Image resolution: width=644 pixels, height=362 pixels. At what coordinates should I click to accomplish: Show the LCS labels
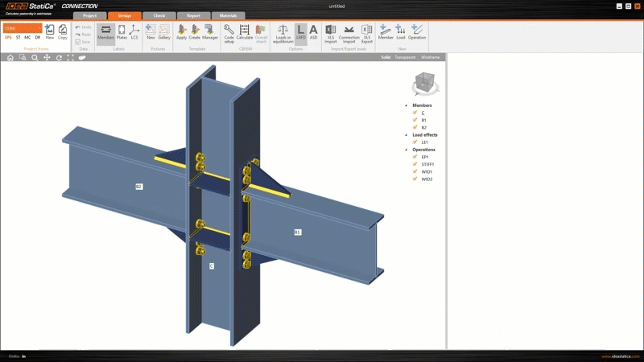[x=134, y=32]
